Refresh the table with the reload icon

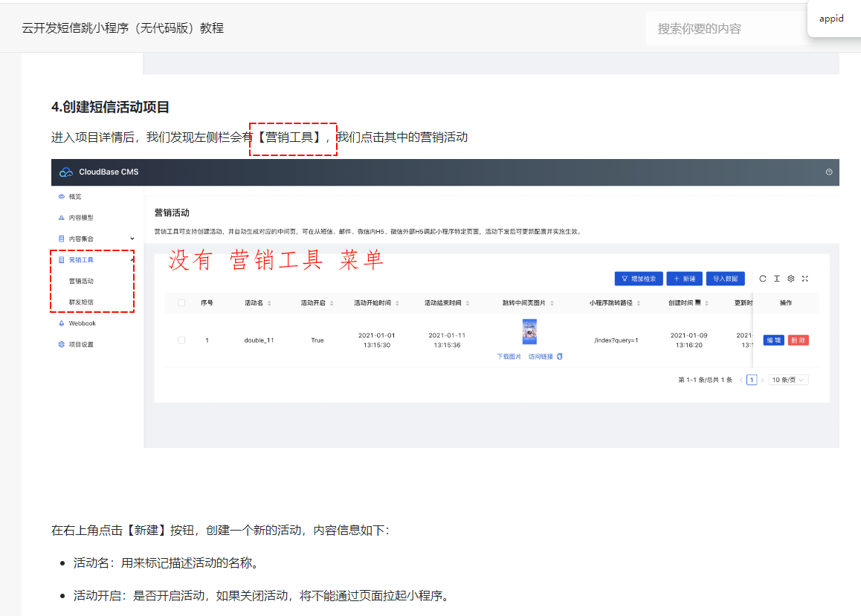(x=763, y=279)
